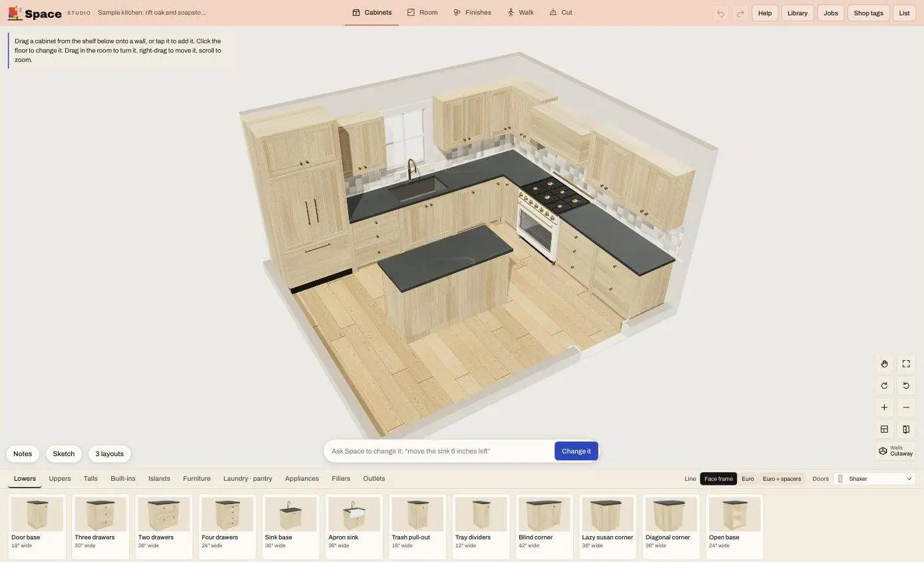Open the Cabinets tab
The width and height of the screenshot is (924, 562).
(x=371, y=13)
